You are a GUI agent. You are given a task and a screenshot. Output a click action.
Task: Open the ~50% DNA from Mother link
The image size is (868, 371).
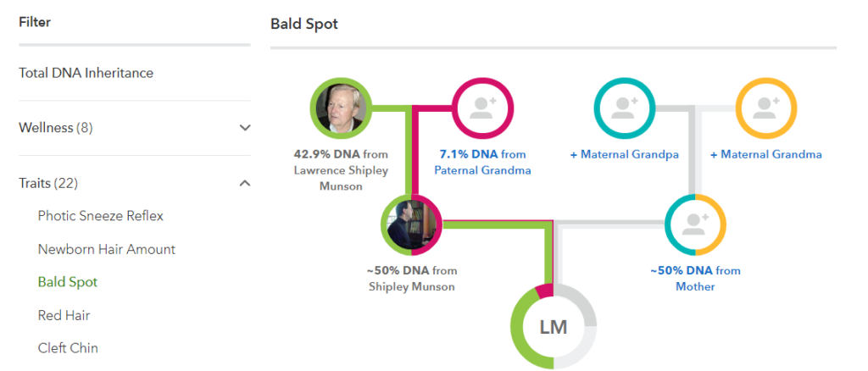point(695,279)
